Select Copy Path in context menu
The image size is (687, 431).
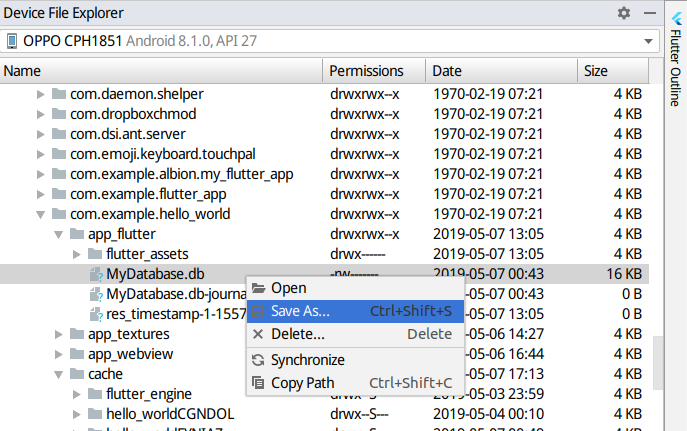click(x=301, y=382)
